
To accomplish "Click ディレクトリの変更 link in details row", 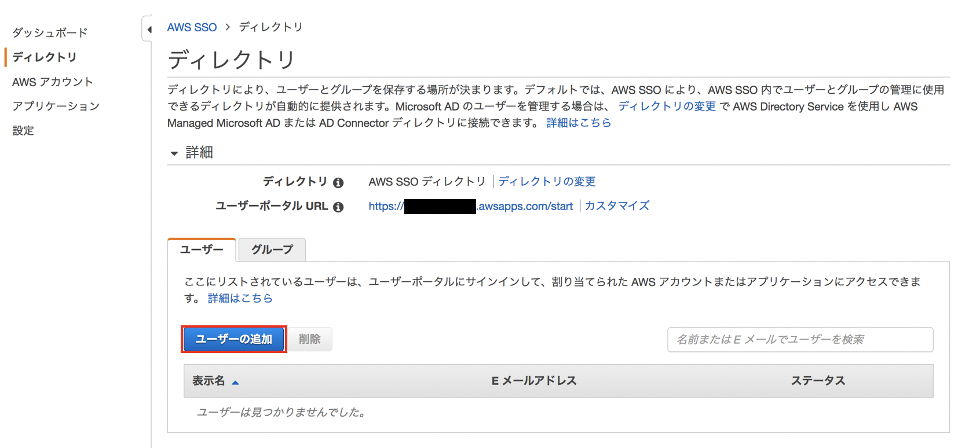I will (x=547, y=182).
